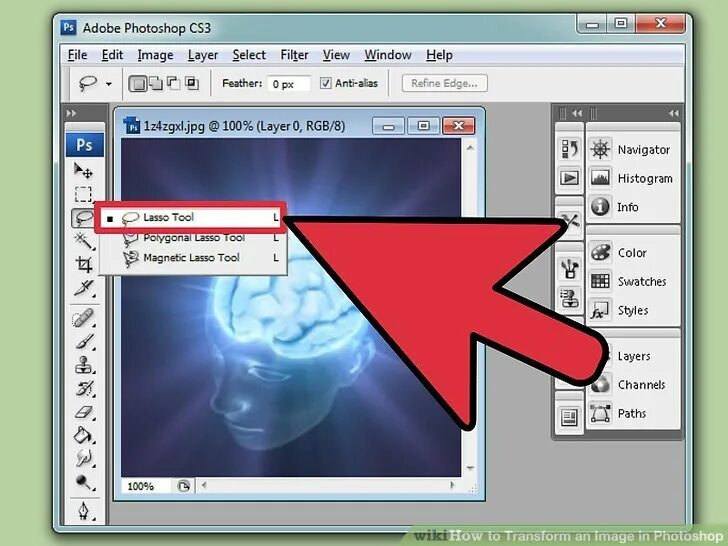Select the Eraser tool
728x546 pixels.
(84, 412)
